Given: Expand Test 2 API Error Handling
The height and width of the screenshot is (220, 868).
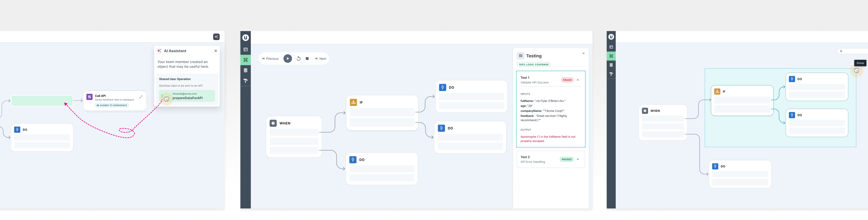Looking at the screenshot, I should click(x=578, y=159).
